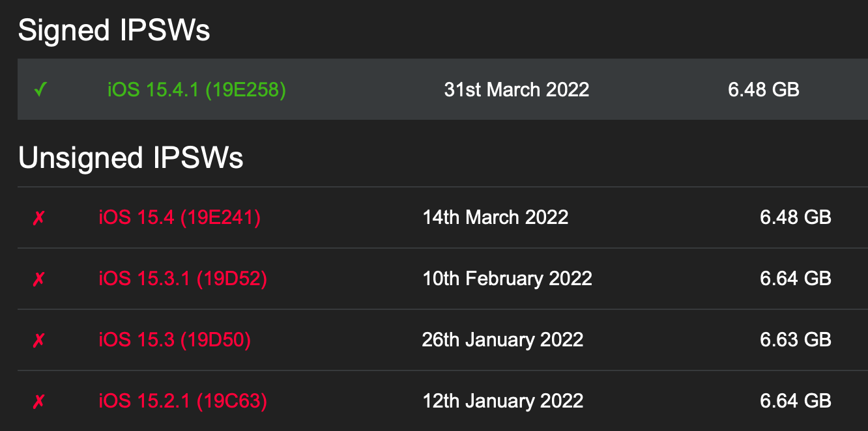
Task: Click the 10th February 2022 date cell
Action: tap(507, 279)
